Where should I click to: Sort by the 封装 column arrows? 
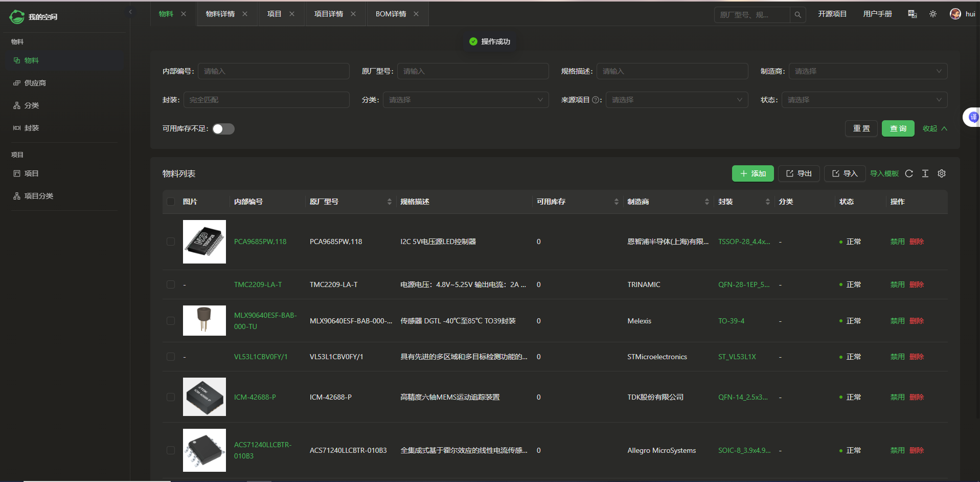pos(768,202)
